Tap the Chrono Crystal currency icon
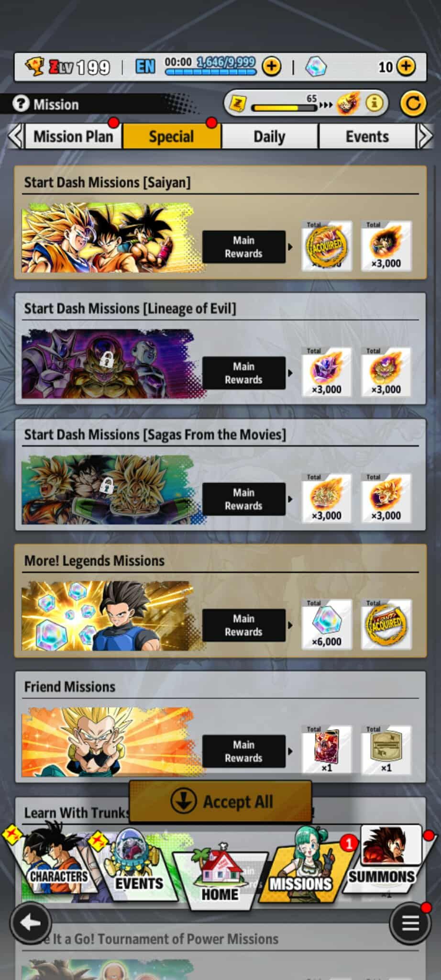Viewport: 441px width, 980px height. coord(316,67)
